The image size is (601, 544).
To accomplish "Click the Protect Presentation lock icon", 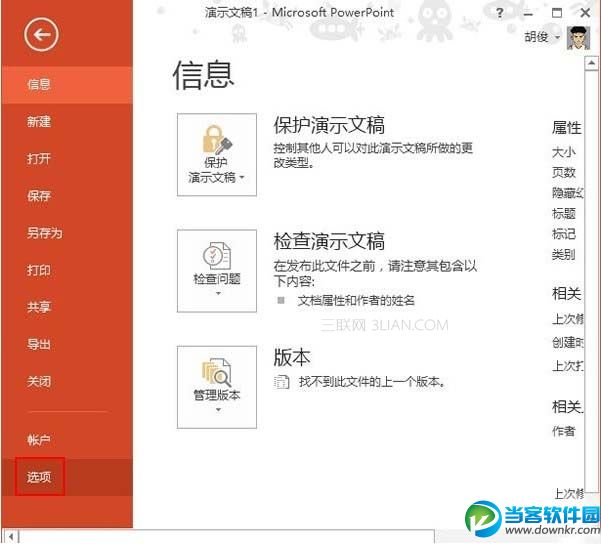I will click(217, 139).
